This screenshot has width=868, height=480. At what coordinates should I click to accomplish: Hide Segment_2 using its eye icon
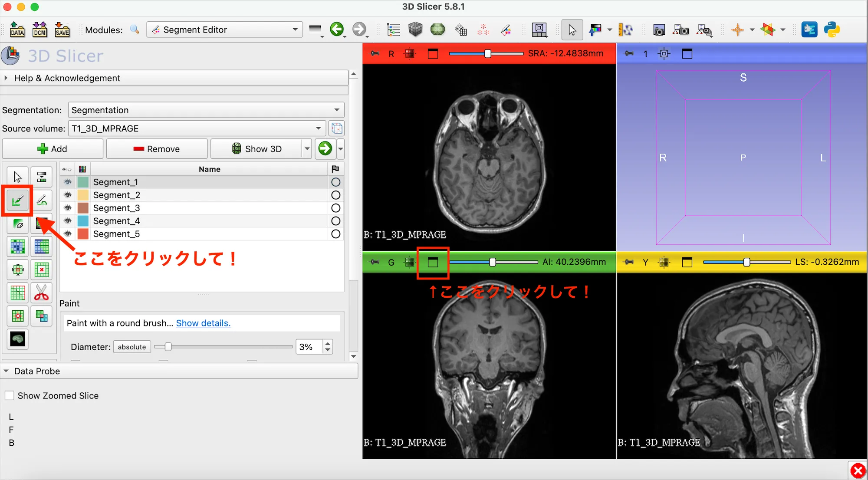coord(67,195)
